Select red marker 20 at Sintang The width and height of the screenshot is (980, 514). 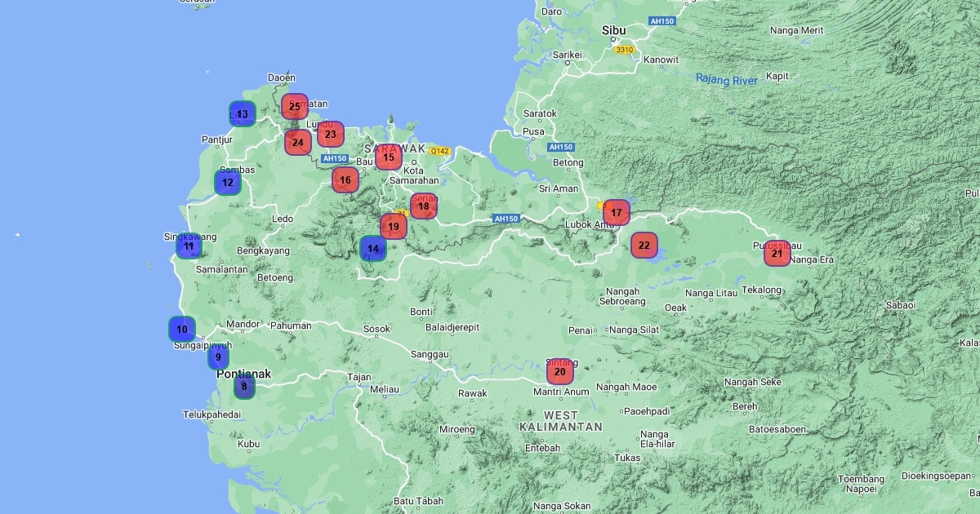pos(559,372)
